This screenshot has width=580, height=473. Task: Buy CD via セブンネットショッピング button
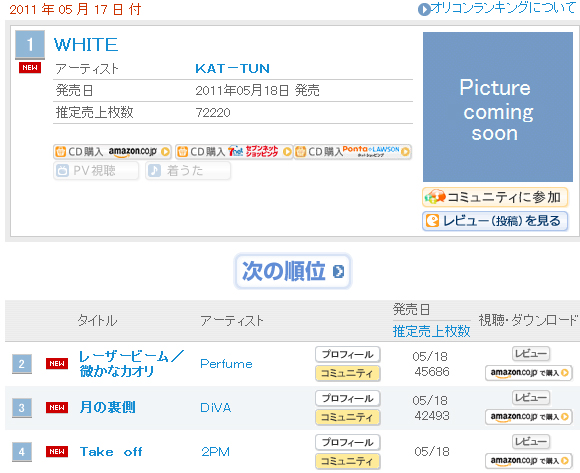(x=234, y=152)
